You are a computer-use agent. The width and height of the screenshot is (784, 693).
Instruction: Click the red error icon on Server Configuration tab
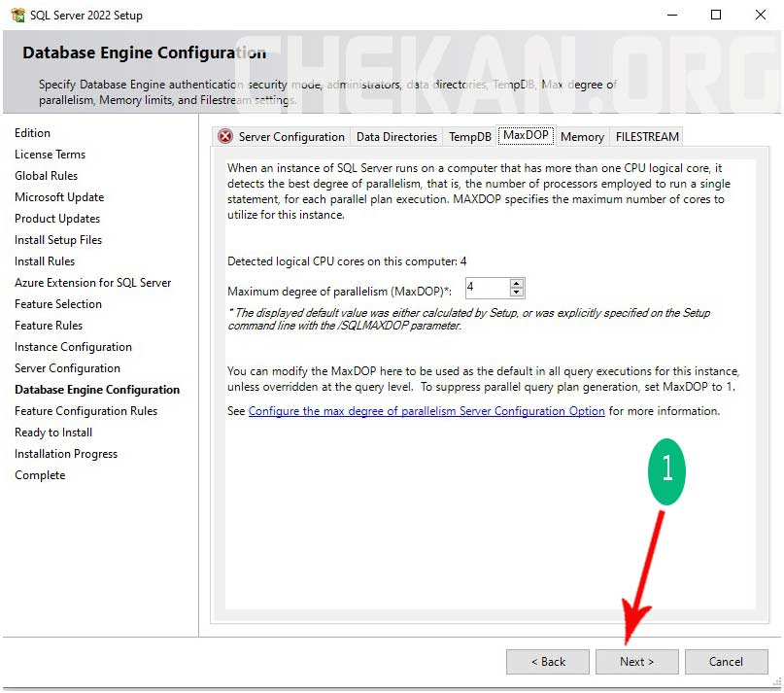(x=225, y=136)
